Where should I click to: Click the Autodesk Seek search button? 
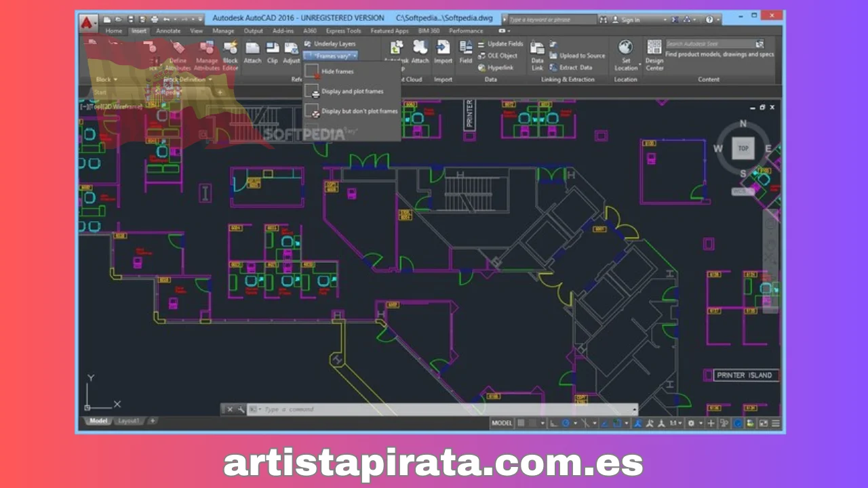759,43
